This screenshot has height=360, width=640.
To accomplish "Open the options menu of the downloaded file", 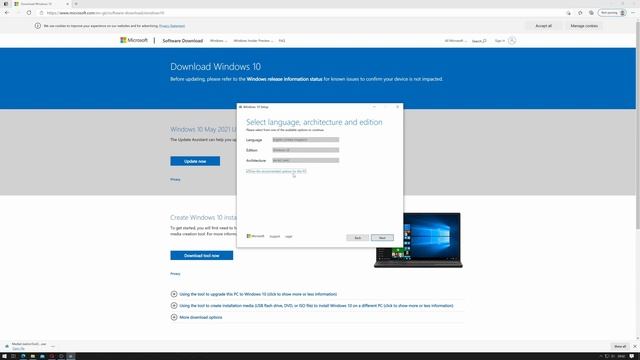I will [53, 346].
